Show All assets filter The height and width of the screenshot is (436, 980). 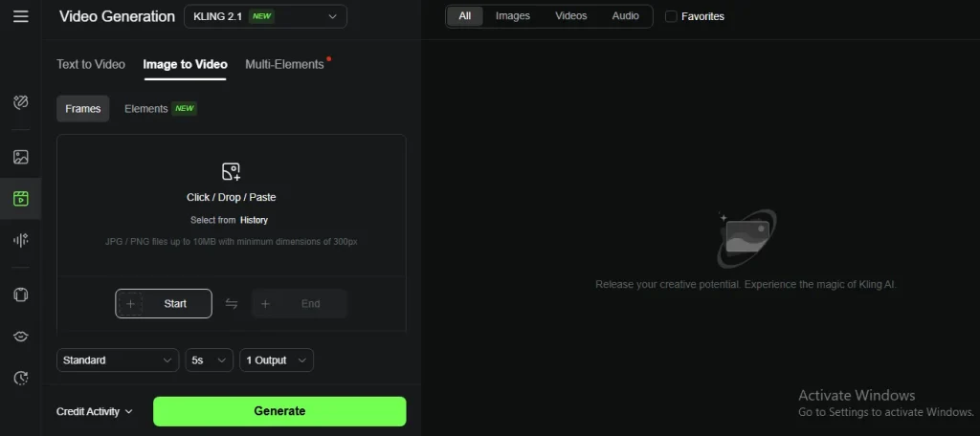(464, 16)
